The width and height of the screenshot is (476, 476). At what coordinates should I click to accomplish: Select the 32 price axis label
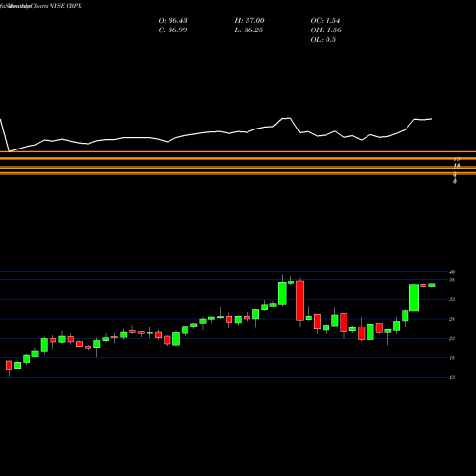click(x=452, y=299)
